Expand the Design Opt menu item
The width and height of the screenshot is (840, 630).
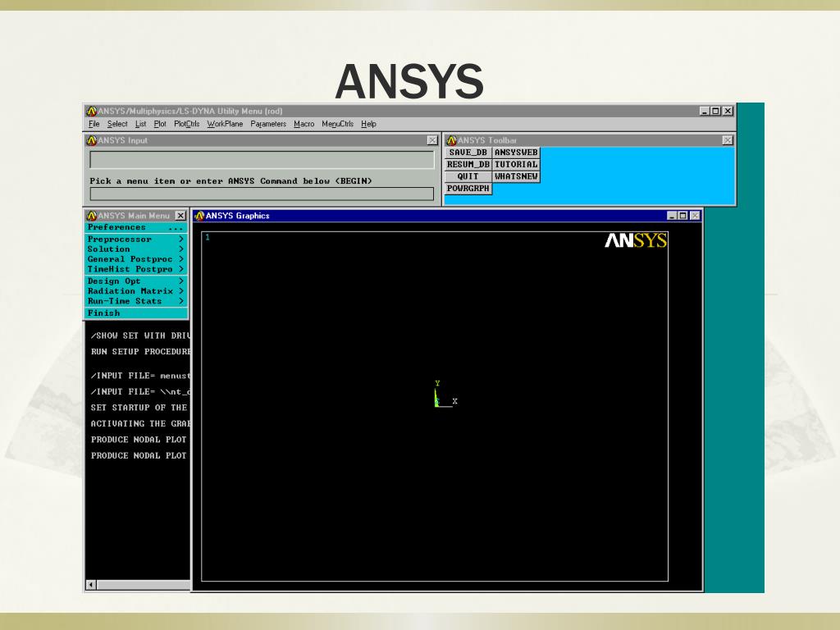(136, 281)
